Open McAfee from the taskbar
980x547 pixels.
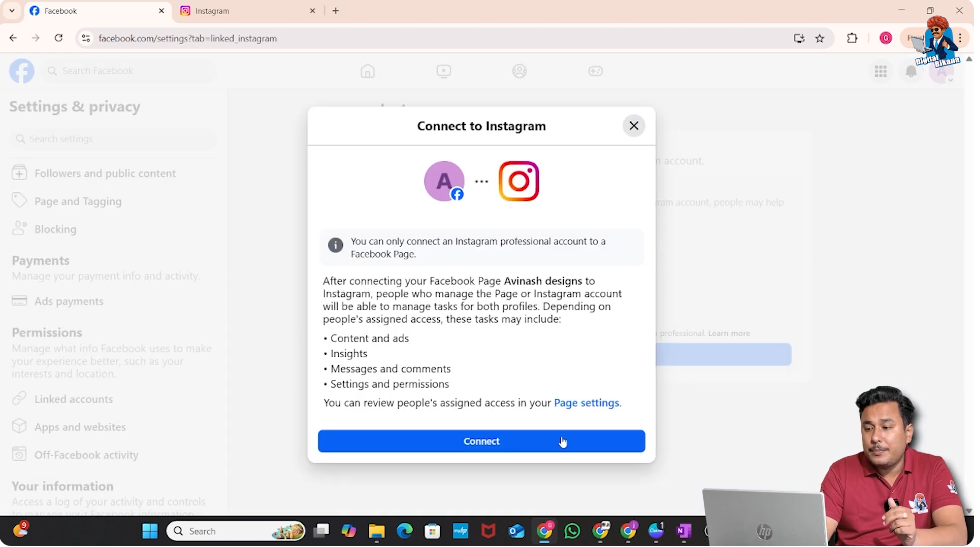coord(488,531)
